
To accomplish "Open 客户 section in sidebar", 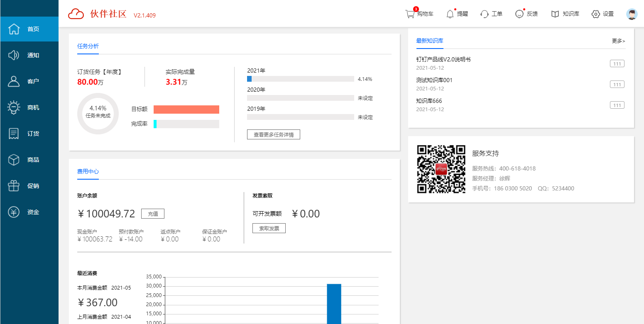I will tap(29, 81).
